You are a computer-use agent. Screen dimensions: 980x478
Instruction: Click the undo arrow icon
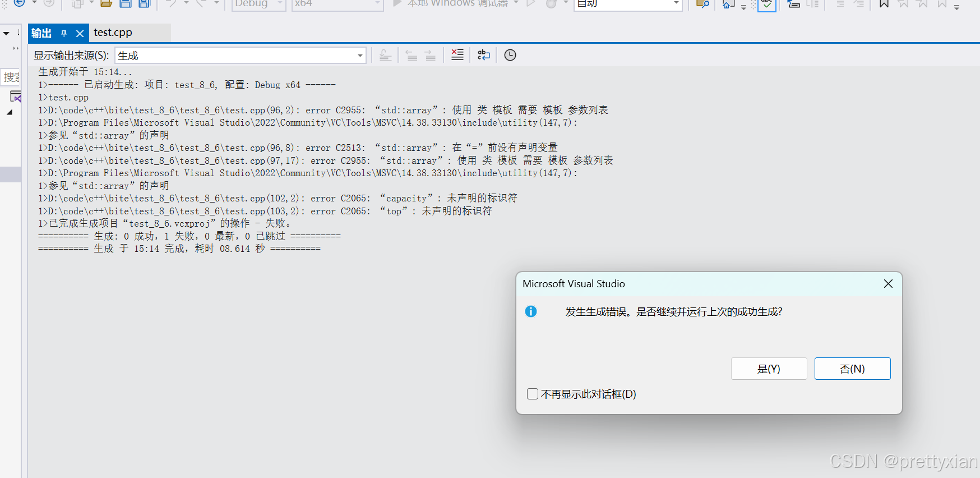click(x=171, y=3)
